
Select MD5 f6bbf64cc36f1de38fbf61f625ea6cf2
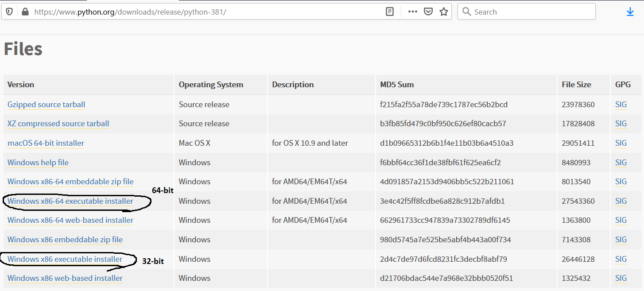[x=441, y=163]
